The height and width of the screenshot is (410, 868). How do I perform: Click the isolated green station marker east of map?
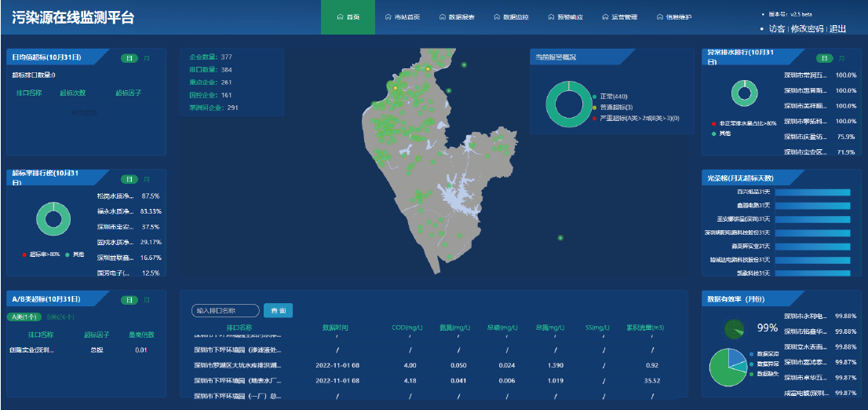coord(560,237)
